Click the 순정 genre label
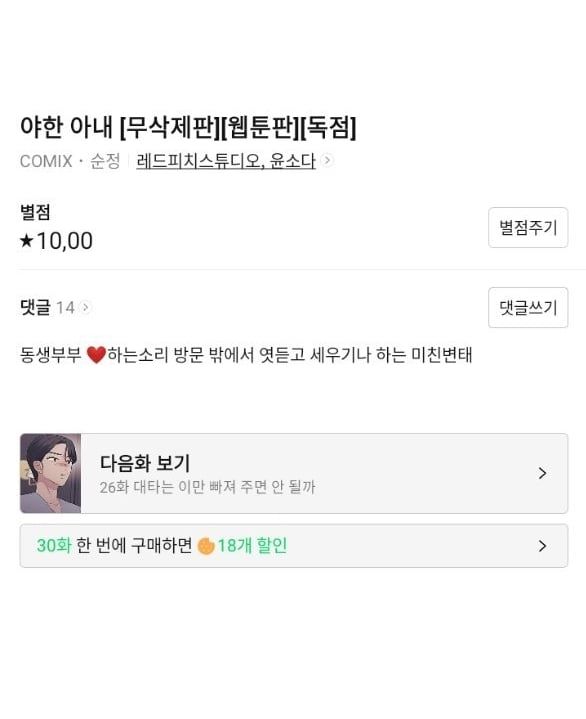The height and width of the screenshot is (719, 586). pos(105,161)
